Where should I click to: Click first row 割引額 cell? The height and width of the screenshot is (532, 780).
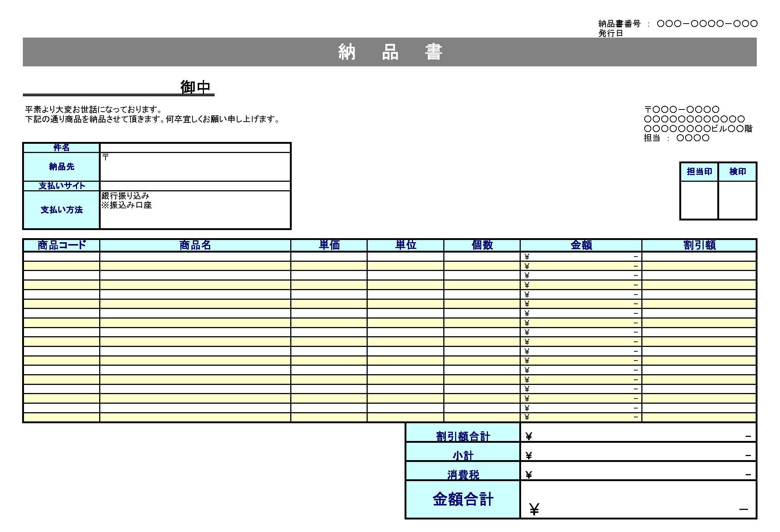699,257
